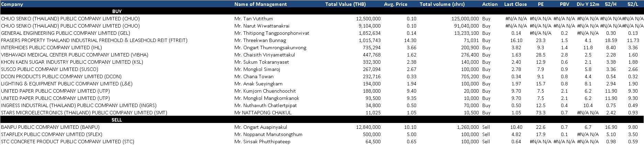Screen dimensions: 644x145
Task: Select Mr. Mongkol Mangkornkanok cell
Action: 267,98
